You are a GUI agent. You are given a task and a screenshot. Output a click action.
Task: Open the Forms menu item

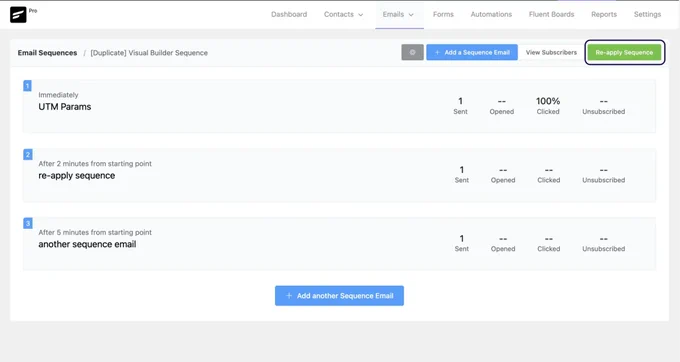(443, 14)
